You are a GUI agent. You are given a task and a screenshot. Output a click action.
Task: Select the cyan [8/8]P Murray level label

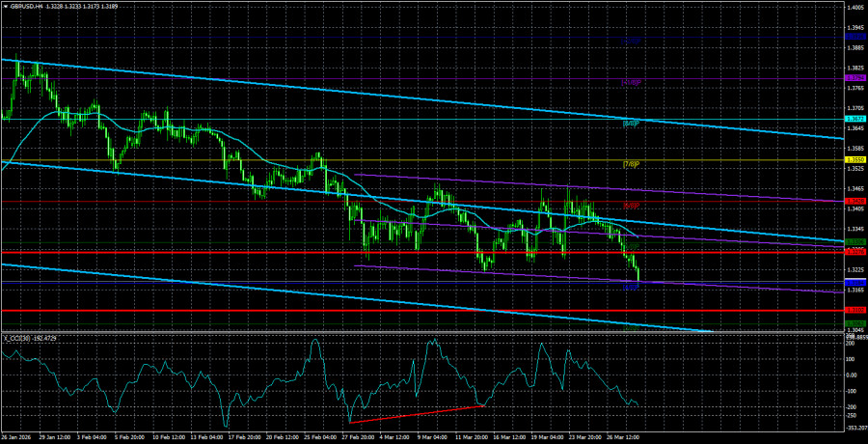[x=632, y=125]
